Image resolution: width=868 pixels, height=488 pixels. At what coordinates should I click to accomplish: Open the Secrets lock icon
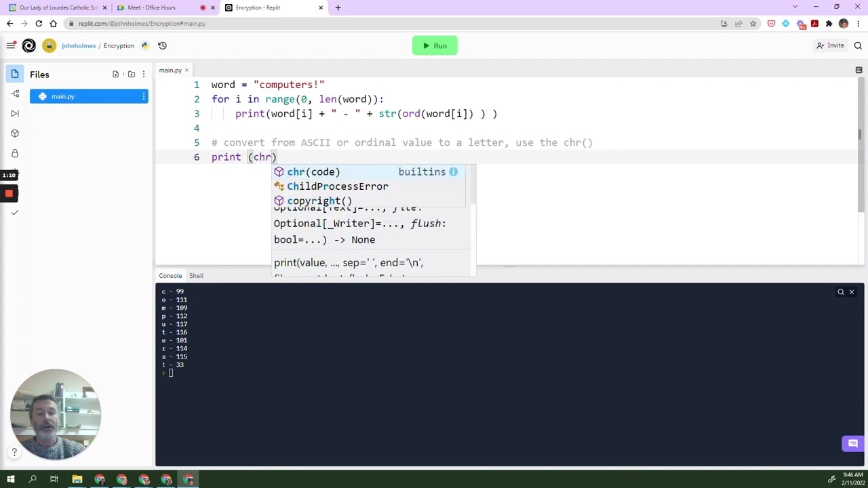(x=15, y=153)
